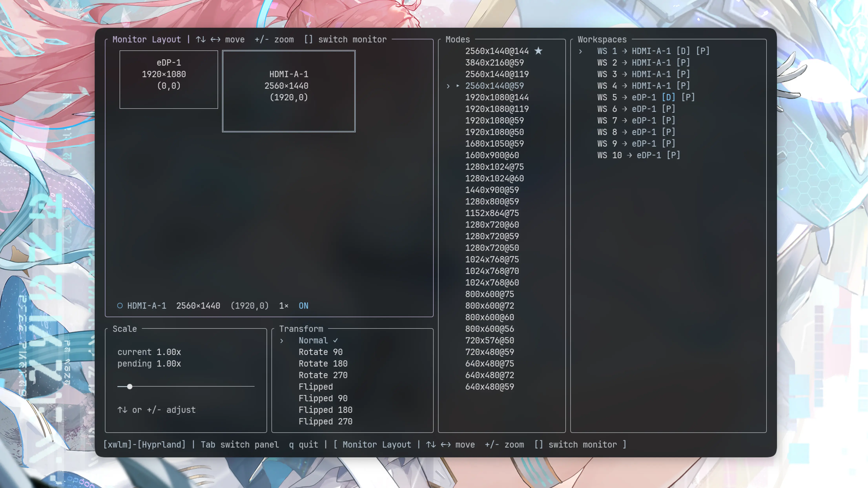The width and height of the screenshot is (868, 488).
Task: Select the 3840x2160@59 mode
Action: 495,63
